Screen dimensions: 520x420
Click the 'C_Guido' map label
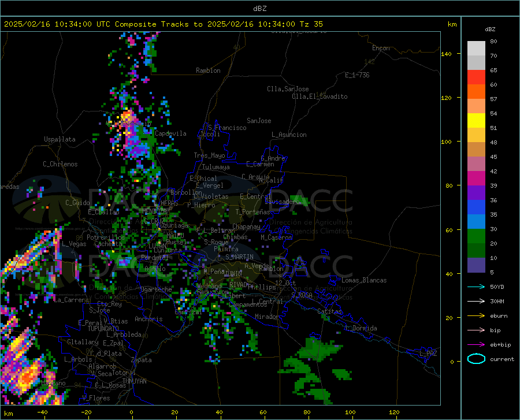77,203
